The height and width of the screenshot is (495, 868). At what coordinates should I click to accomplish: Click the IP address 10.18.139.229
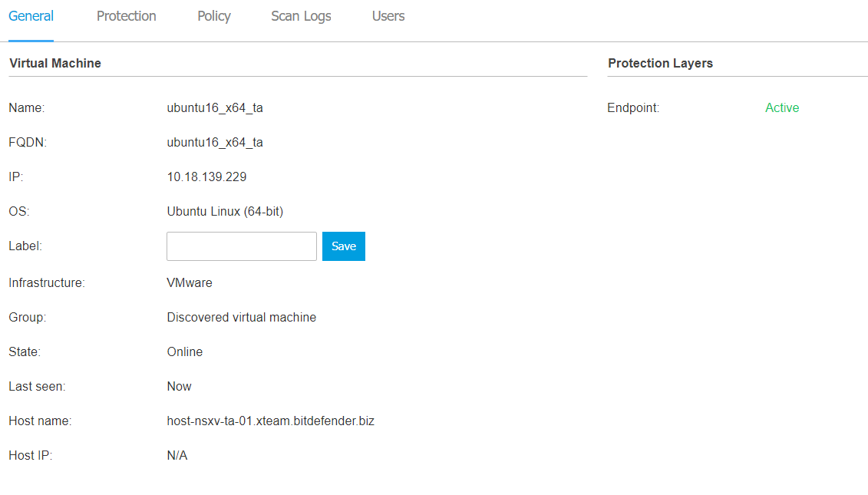coord(206,177)
